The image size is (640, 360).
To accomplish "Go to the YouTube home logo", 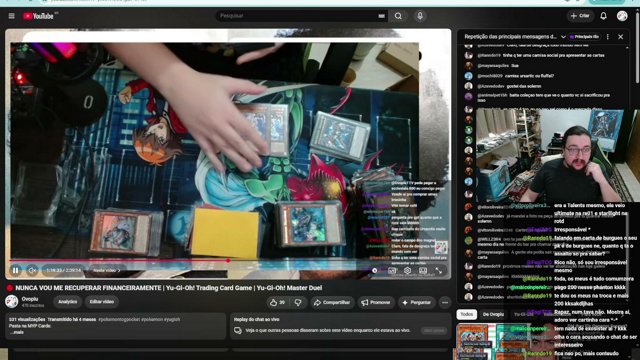I will click(38, 16).
